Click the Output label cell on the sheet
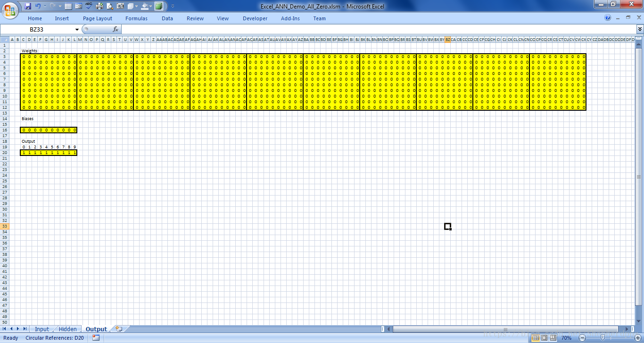Viewport: 644px width, 343px height. (28, 141)
